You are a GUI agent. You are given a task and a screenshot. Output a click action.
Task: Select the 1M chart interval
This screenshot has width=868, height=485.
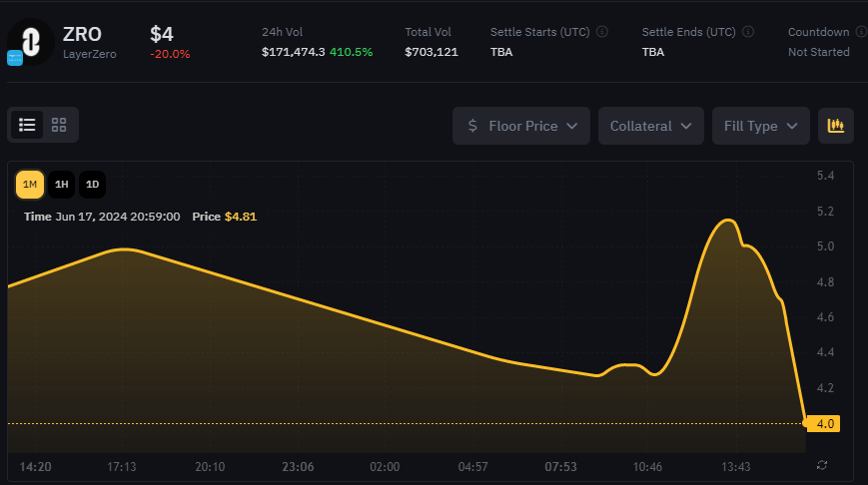pos(30,185)
